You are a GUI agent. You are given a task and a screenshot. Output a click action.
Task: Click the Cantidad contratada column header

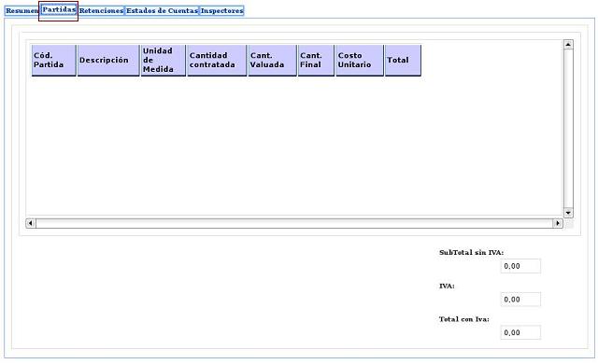pyautogui.click(x=217, y=60)
